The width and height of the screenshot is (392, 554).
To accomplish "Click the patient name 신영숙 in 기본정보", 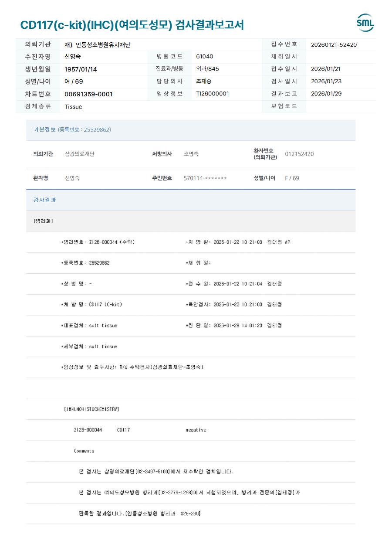I will [x=72, y=178].
